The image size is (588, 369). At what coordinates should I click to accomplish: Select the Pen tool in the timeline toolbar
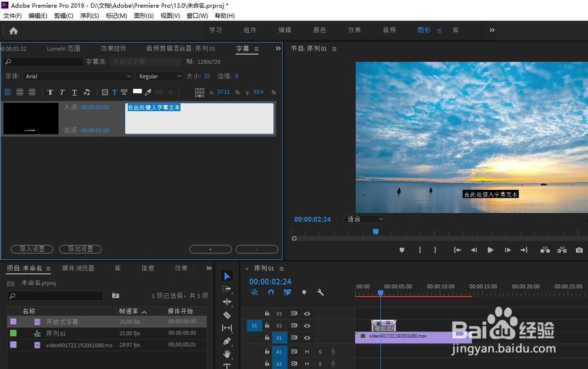click(228, 341)
